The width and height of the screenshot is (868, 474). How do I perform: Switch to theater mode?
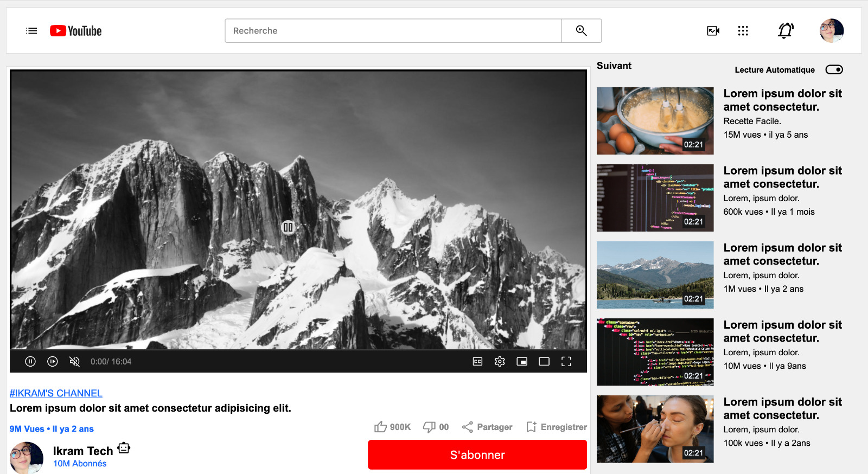click(x=544, y=361)
